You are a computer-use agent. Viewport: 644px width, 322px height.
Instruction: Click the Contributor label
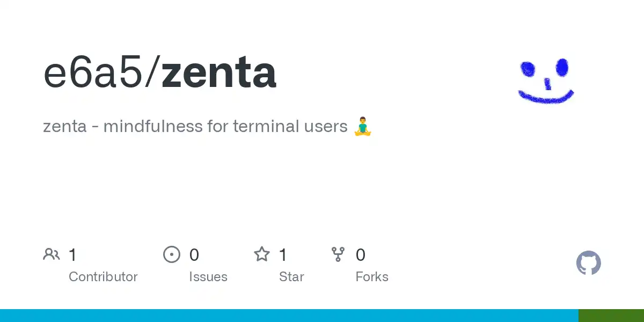coord(103,277)
